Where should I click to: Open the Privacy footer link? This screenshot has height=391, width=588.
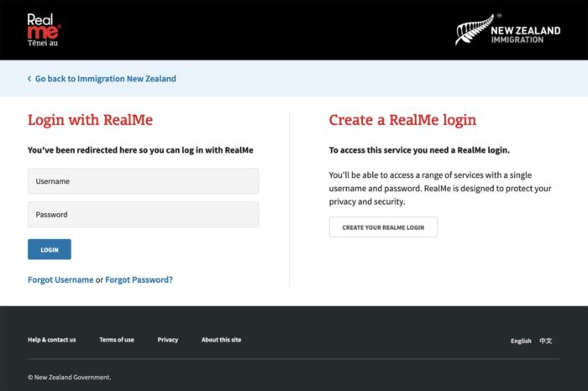point(168,340)
